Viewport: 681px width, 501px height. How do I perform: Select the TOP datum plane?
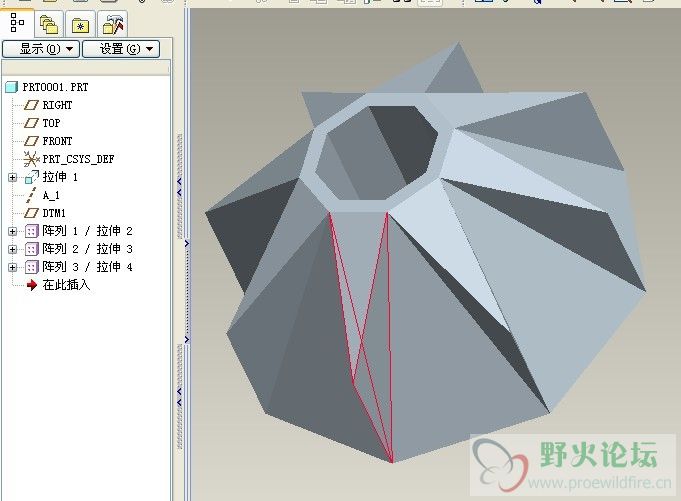(x=51, y=123)
